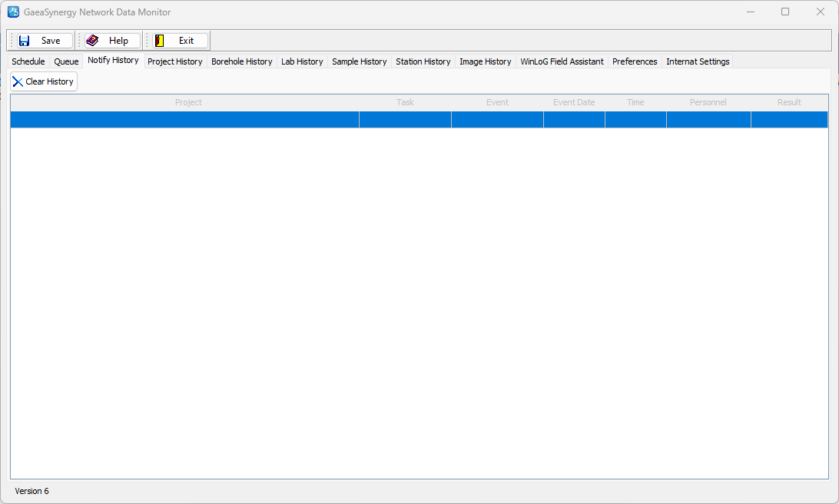Minimize the Network Data Monitor window
The height and width of the screenshot is (504, 839).
point(751,12)
